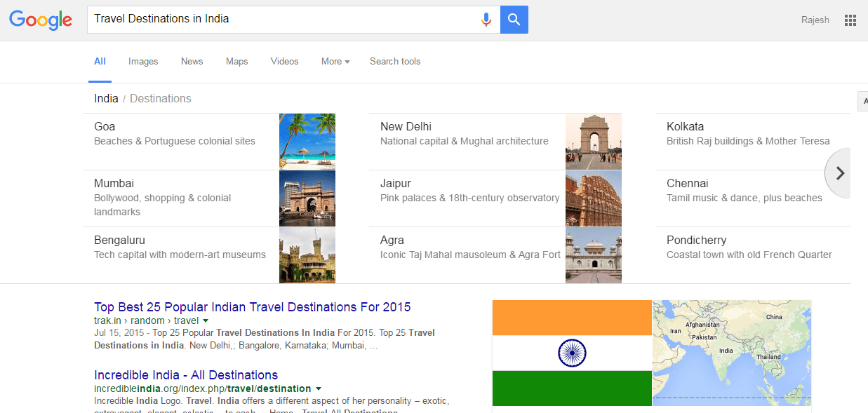Click the New Delhi India Gate thumbnail
Image resolution: width=868 pixels, height=413 pixels.
coord(594,142)
